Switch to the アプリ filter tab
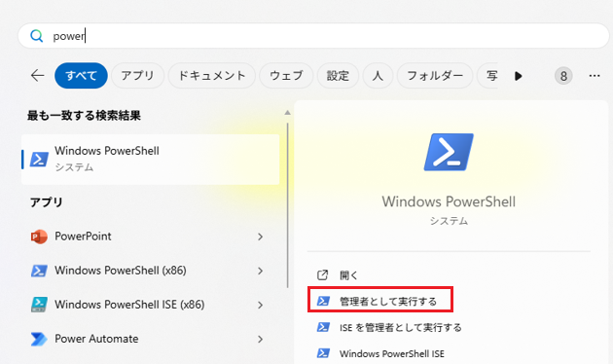The image size is (613, 364). click(137, 76)
